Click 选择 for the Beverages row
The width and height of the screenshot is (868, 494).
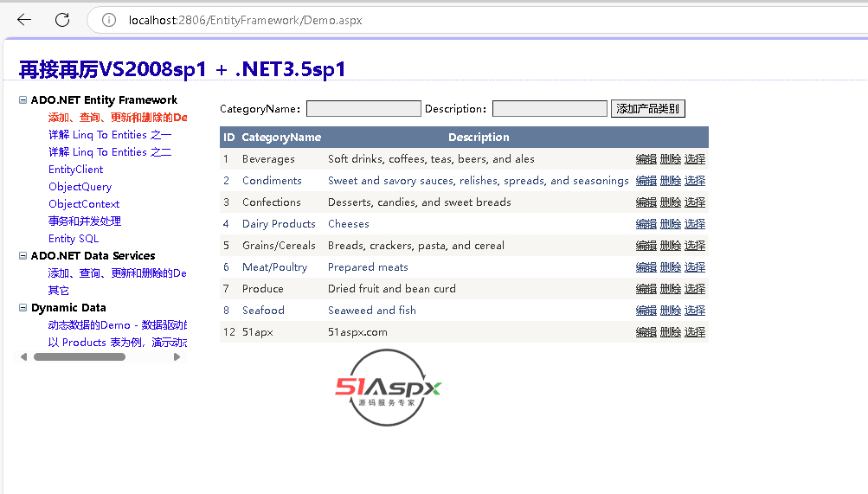[x=695, y=159]
